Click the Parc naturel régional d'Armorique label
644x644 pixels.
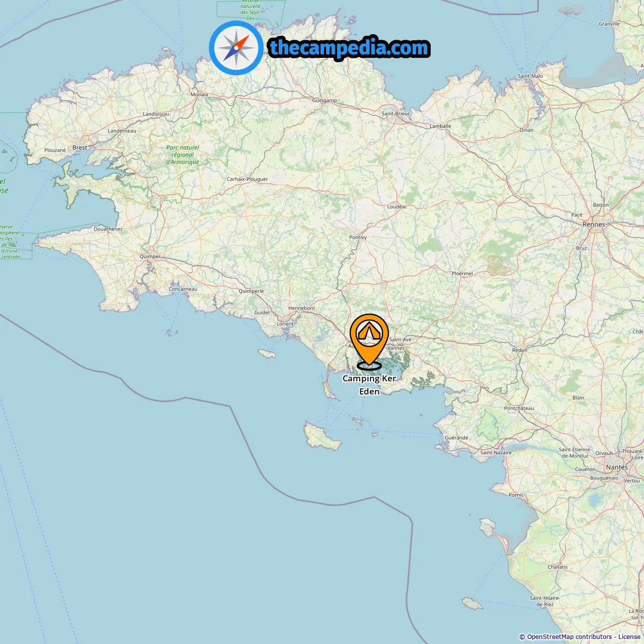click(x=183, y=155)
